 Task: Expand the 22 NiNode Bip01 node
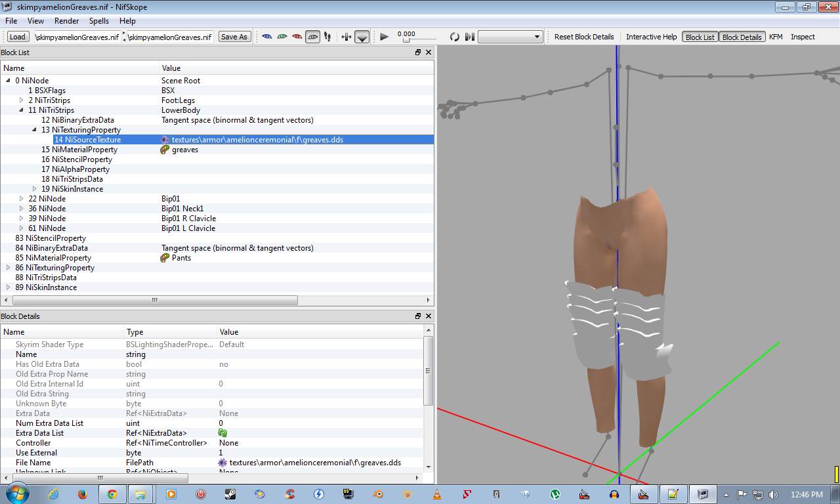22,199
